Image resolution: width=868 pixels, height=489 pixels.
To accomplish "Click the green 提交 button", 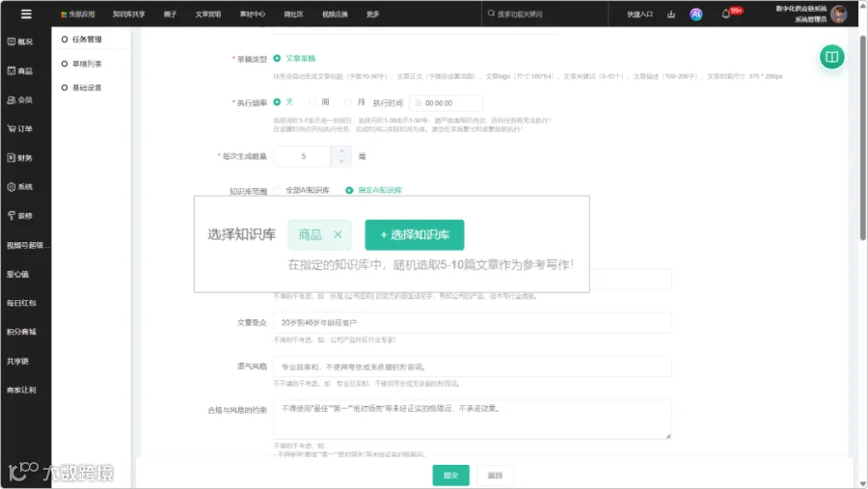I will pos(450,475).
